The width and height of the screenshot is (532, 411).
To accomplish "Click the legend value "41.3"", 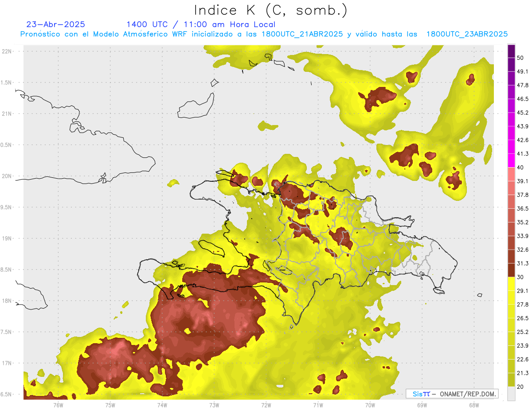I will [x=523, y=154].
